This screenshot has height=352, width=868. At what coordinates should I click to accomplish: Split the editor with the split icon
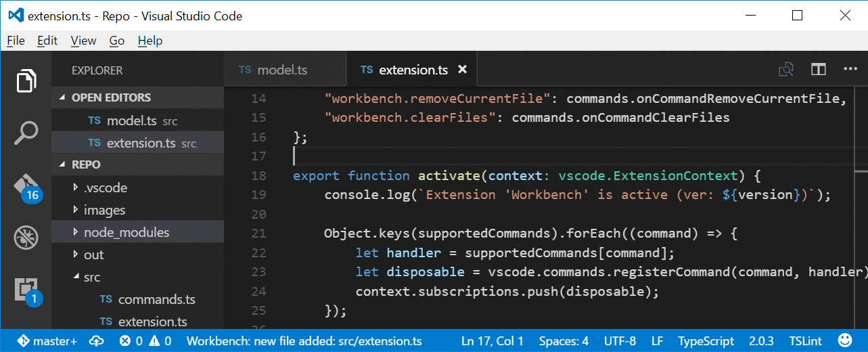click(819, 70)
